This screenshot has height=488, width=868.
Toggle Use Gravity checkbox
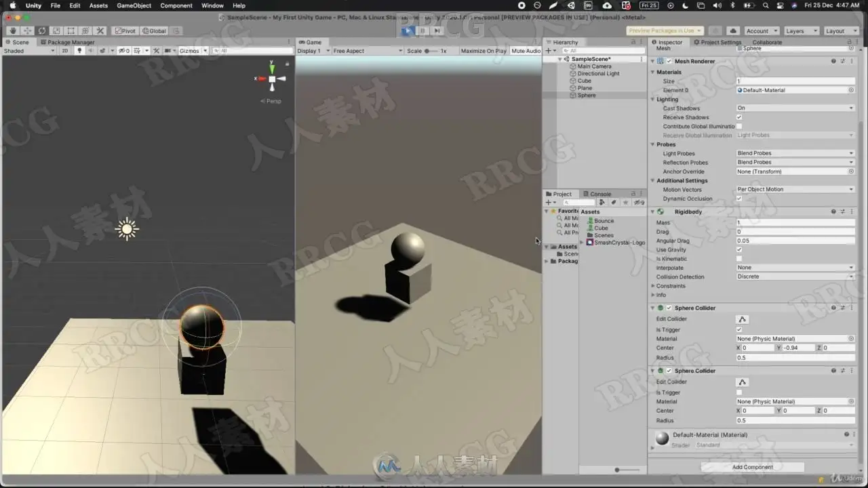pyautogui.click(x=739, y=249)
